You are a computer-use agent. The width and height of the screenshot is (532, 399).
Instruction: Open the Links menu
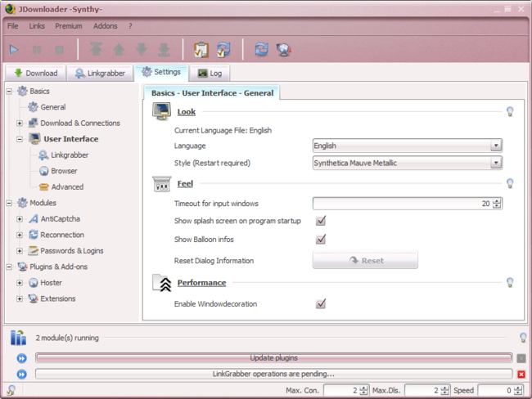37,26
